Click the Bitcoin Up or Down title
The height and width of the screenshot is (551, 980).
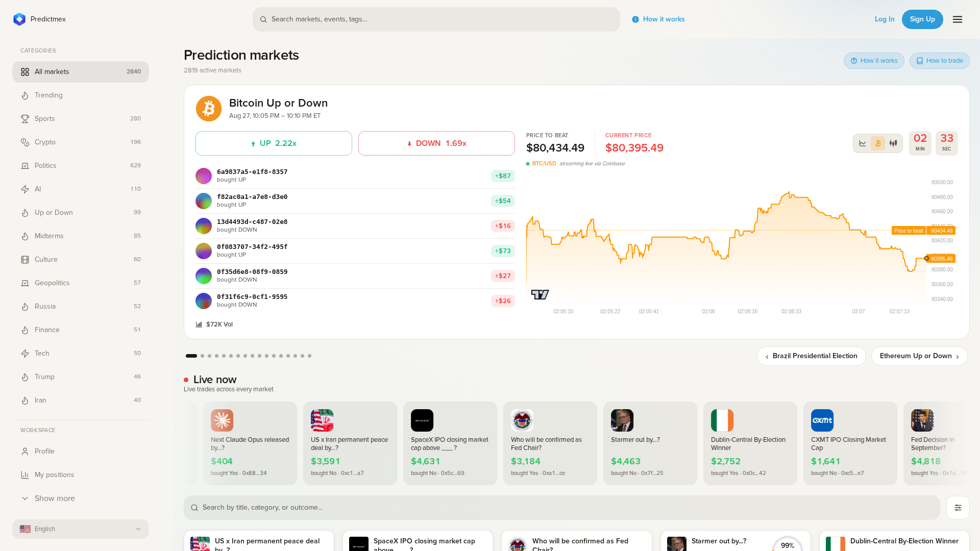click(x=279, y=103)
